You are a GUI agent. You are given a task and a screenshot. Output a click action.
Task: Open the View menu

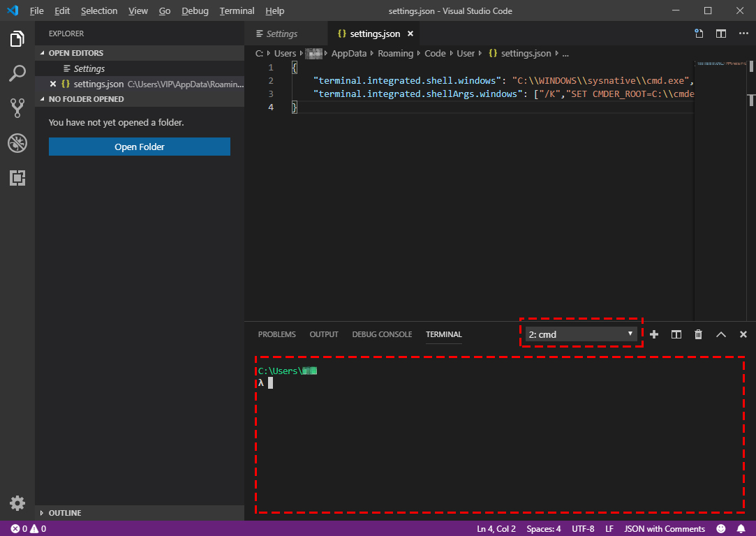138,10
